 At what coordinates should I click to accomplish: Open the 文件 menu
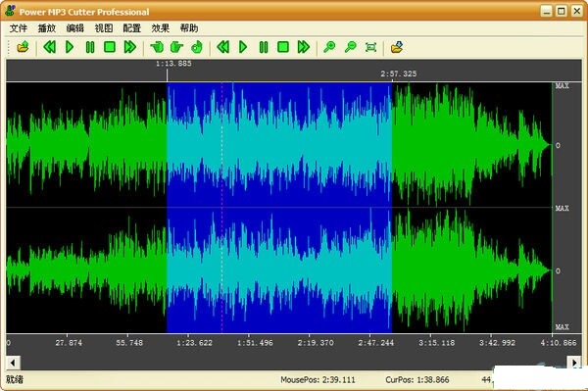[x=19, y=28]
